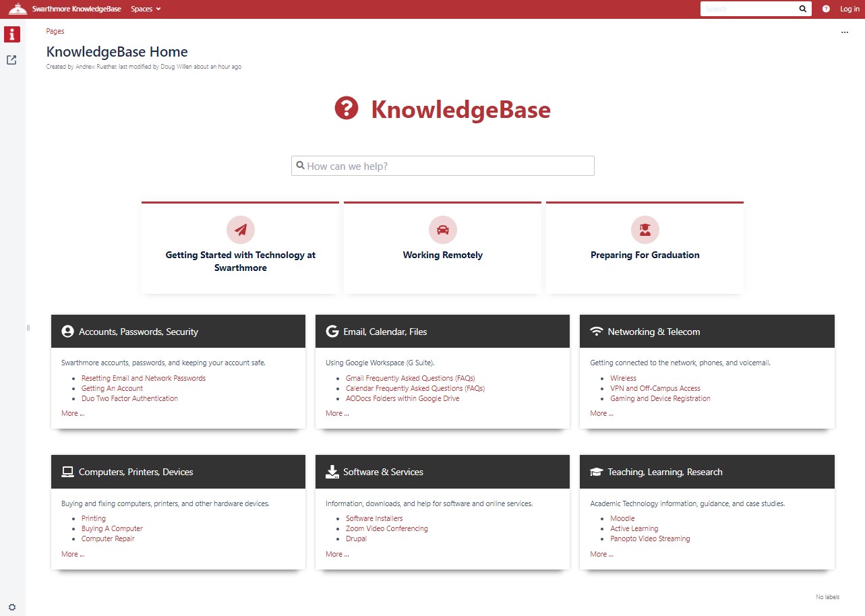Open the Preparing For Graduation card
Screen dimensions: 865x616
click(645, 247)
